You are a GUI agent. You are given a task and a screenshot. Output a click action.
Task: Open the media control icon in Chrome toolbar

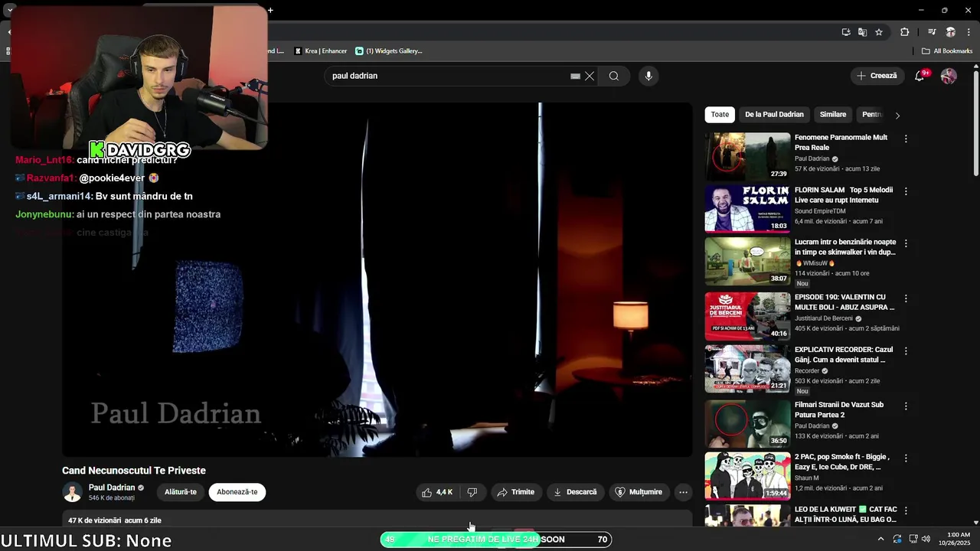pos(932,32)
